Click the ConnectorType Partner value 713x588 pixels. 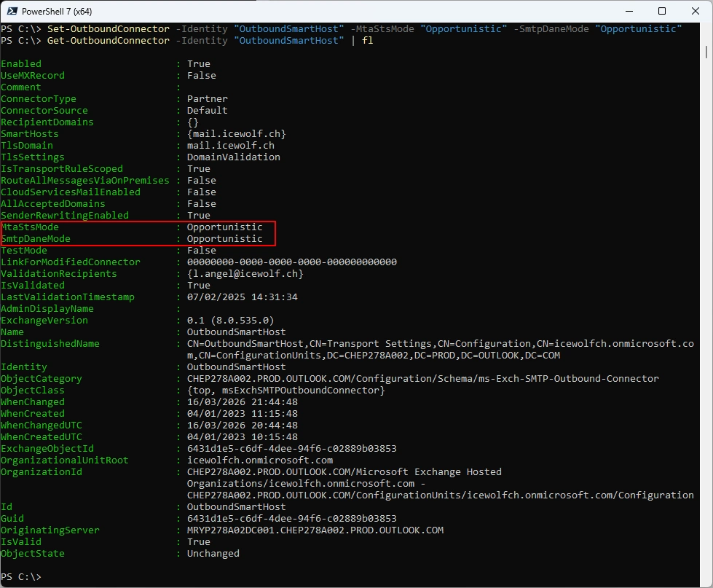point(207,98)
